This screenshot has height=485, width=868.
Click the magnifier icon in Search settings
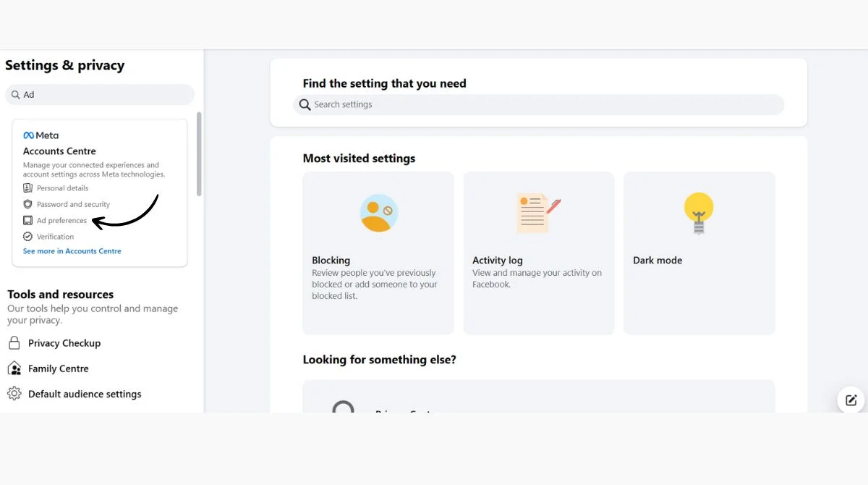[x=305, y=104]
